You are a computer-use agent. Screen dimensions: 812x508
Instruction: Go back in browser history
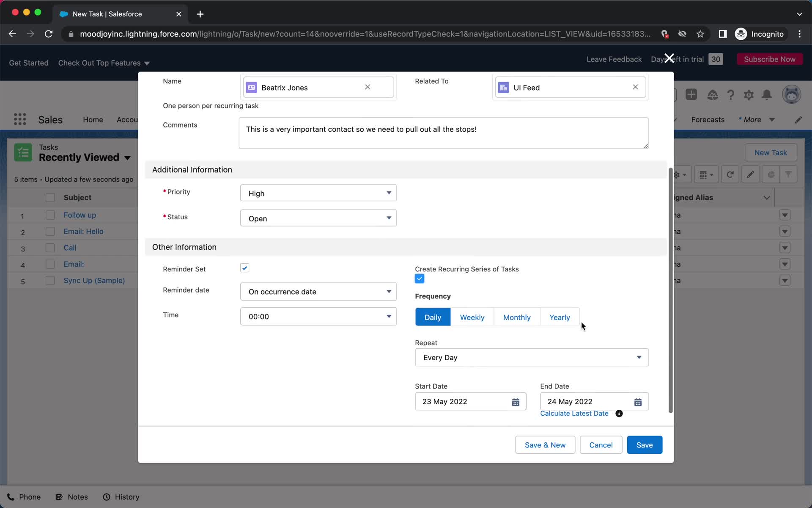click(12, 34)
